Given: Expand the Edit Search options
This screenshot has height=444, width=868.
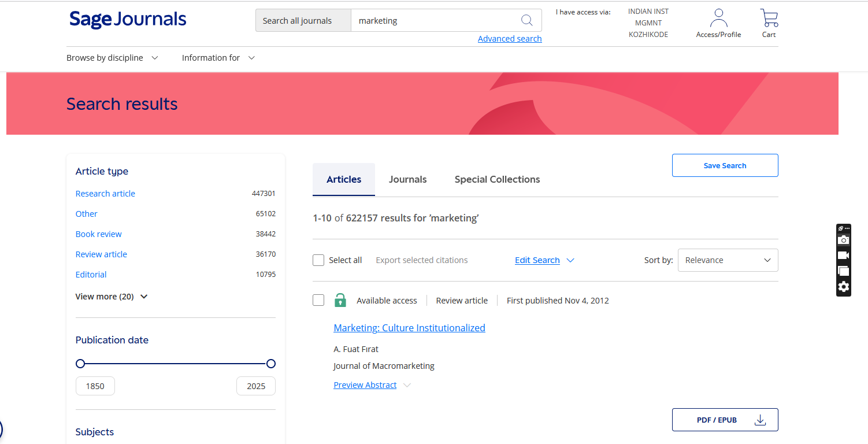Looking at the screenshot, I should click(544, 260).
